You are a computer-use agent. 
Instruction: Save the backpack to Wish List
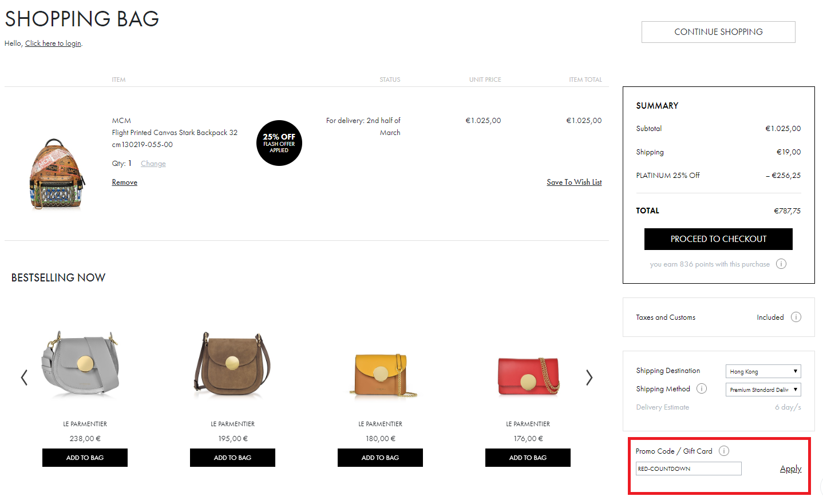(574, 182)
